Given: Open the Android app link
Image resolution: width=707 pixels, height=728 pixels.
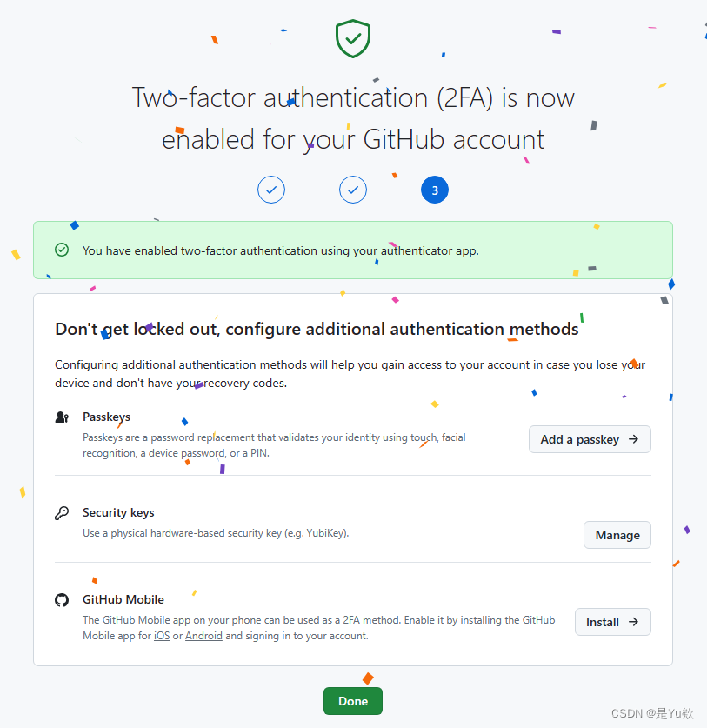Looking at the screenshot, I should 203,635.
